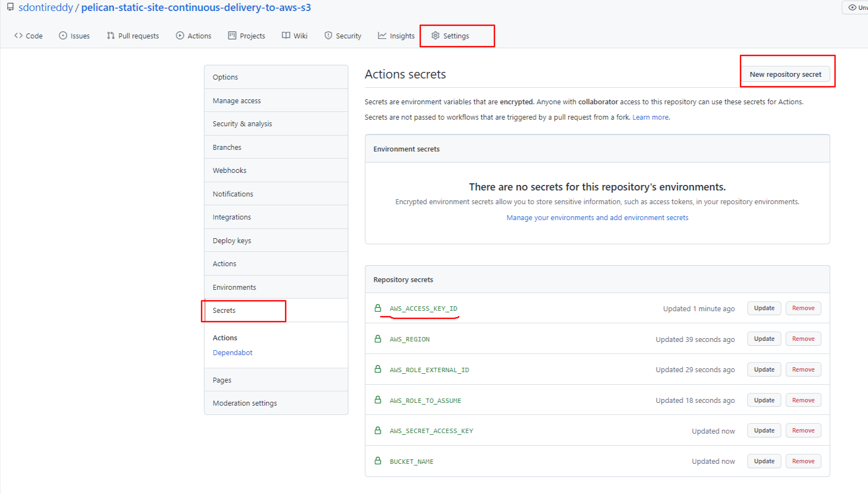
Task: Click the Security shield icon
Action: pyautogui.click(x=329, y=36)
